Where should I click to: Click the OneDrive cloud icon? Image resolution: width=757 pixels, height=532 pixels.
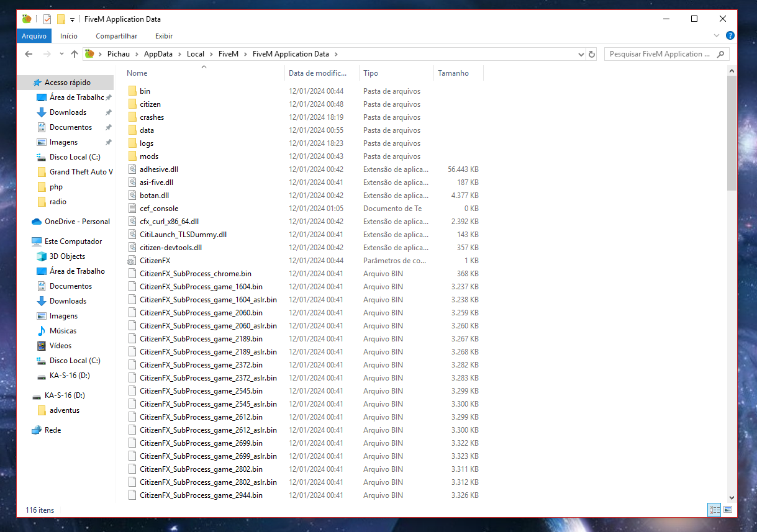[37, 222]
